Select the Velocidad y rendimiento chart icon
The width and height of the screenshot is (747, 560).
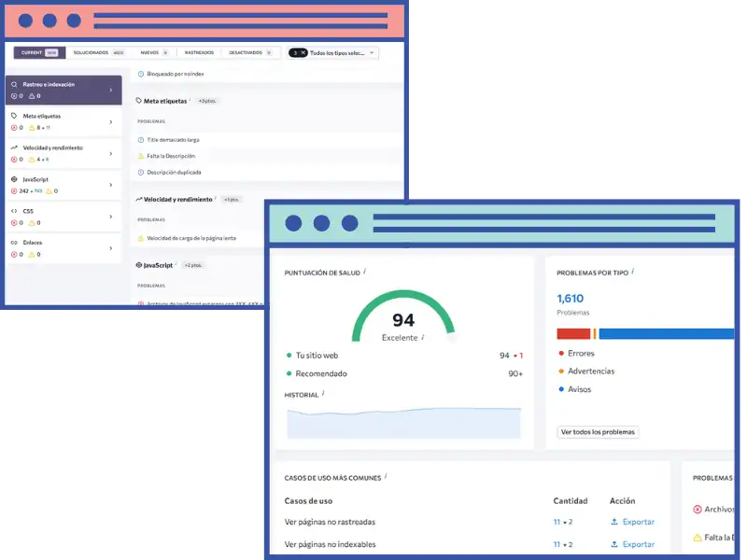(x=13, y=147)
